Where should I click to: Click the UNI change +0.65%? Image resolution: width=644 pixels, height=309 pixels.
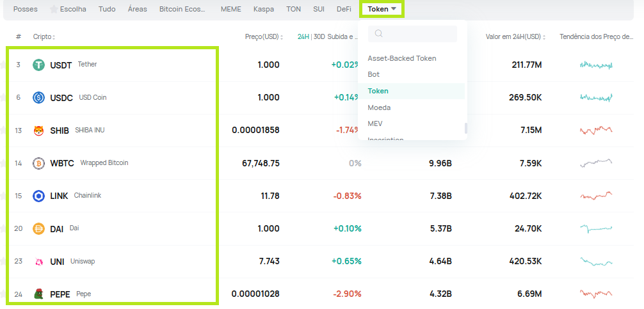(346, 262)
